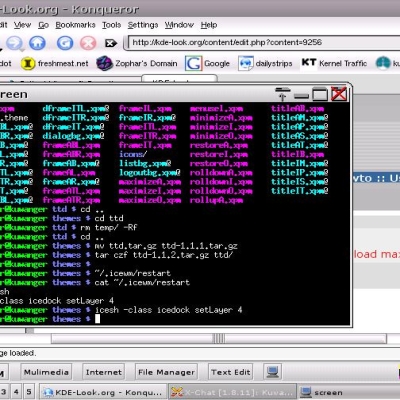
Task: Minimize the screen terminal window
Action: 302,96
